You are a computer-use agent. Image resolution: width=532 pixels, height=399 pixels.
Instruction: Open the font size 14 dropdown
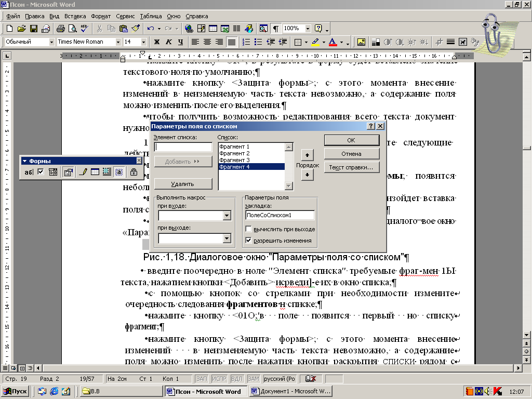[x=143, y=42]
